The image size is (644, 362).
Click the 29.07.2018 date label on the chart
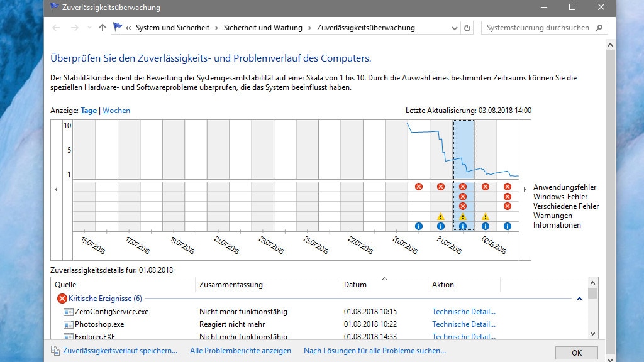405,245
